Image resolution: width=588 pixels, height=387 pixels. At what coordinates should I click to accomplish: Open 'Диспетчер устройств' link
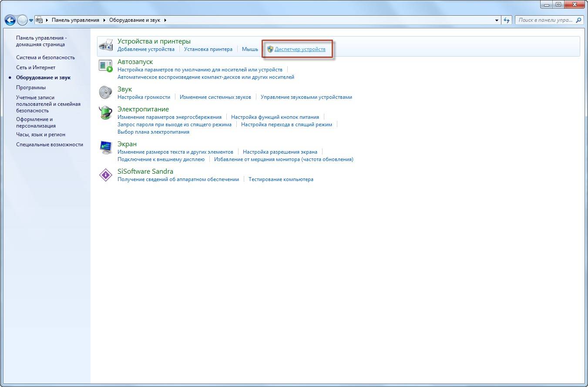[300, 49]
